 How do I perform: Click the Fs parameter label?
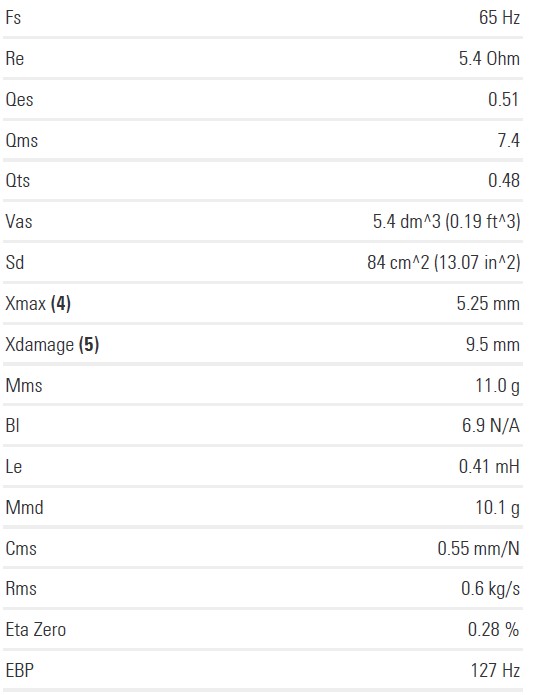(x=13, y=18)
